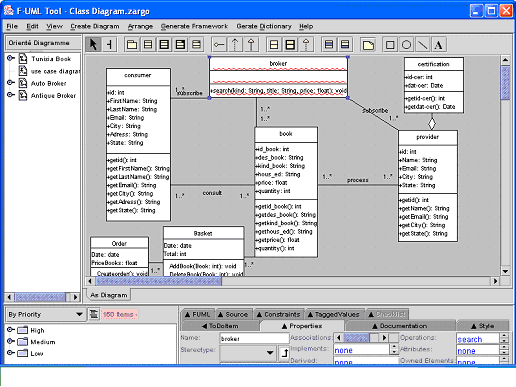This screenshot has height=387, width=516.
Task: Click the Tunisia Book diagram icon
Action: (x=23, y=59)
